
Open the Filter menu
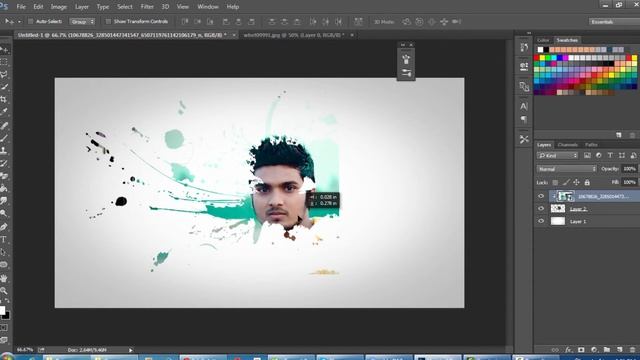pyautogui.click(x=147, y=7)
